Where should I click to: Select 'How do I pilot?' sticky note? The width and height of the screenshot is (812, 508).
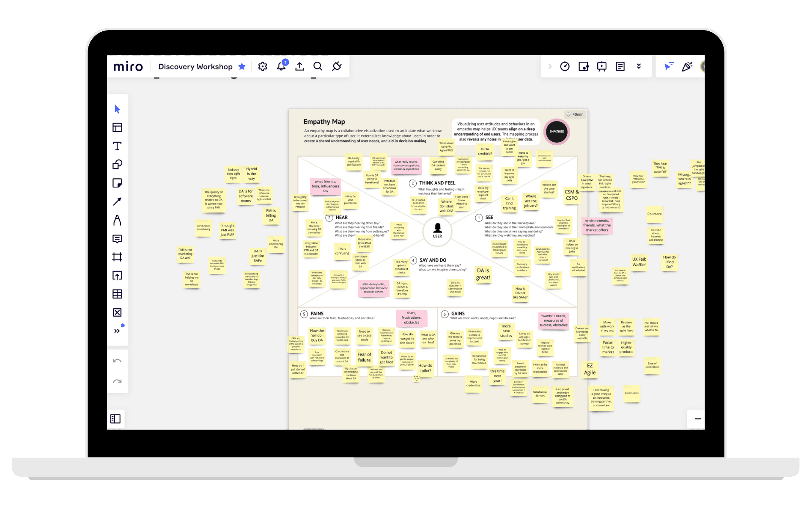click(425, 368)
